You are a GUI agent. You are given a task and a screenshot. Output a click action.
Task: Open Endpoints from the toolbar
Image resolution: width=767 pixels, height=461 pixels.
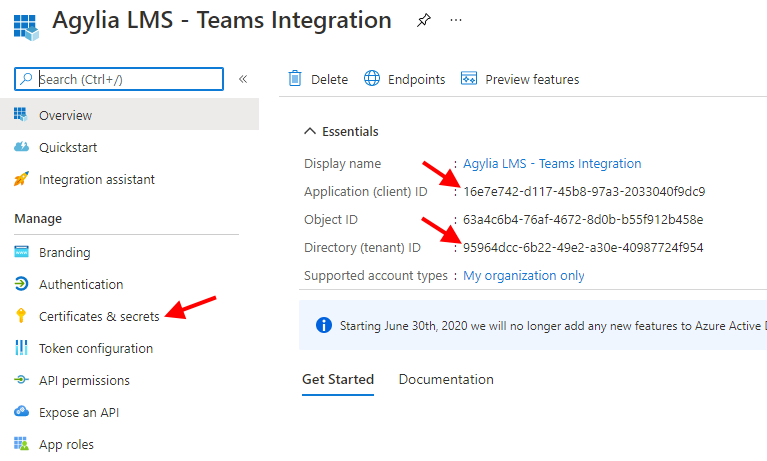pyautogui.click(x=416, y=79)
